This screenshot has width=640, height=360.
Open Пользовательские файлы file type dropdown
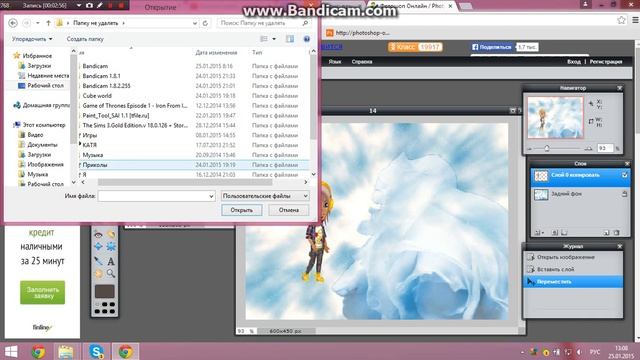click(x=265, y=196)
